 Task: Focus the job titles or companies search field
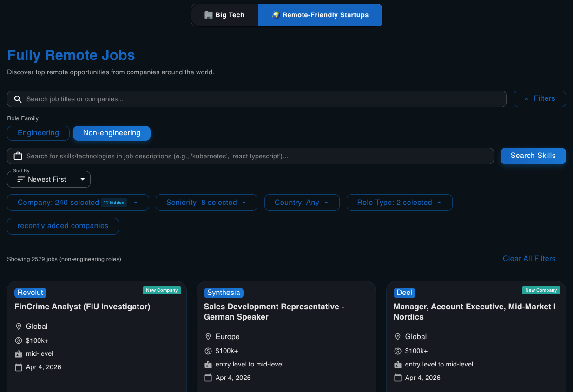[x=257, y=99]
